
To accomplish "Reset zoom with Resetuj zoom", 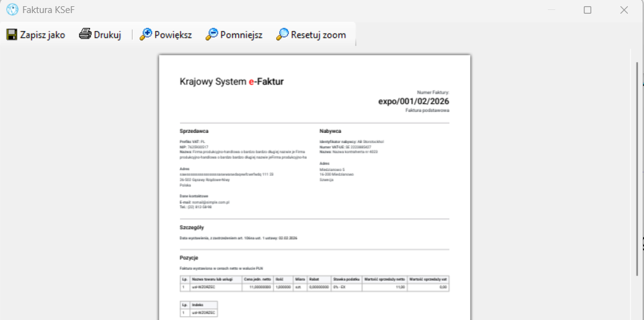I will (x=311, y=35).
